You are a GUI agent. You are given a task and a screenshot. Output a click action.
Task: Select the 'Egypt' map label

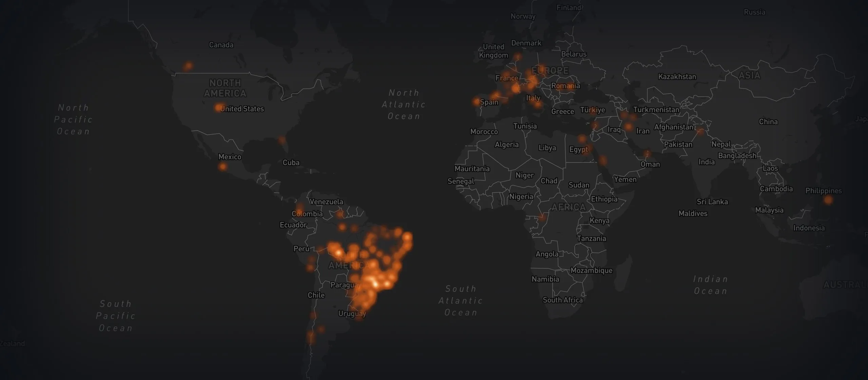[578, 150]
